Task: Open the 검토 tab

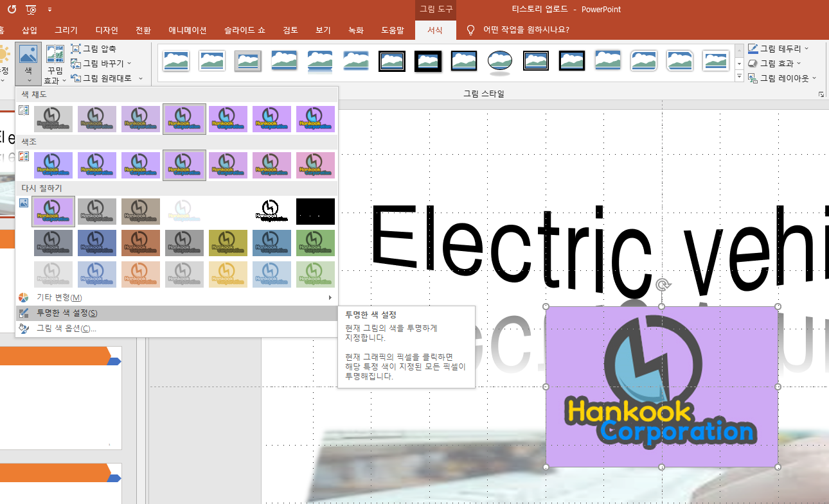Action: 290,30
